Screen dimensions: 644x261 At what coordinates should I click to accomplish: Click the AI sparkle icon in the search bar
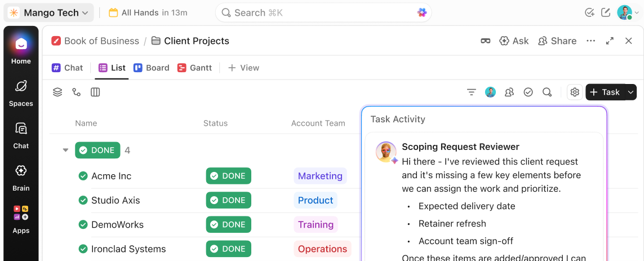422,13
